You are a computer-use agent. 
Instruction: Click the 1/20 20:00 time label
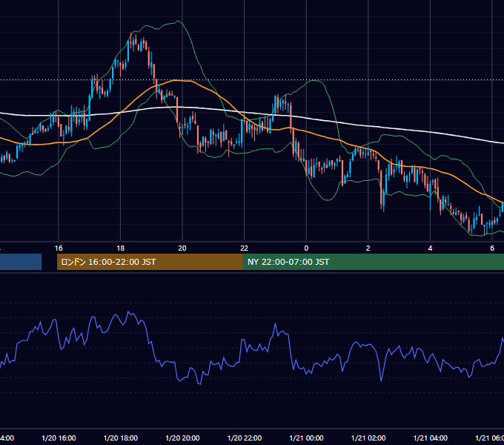[x=182, y=438]
